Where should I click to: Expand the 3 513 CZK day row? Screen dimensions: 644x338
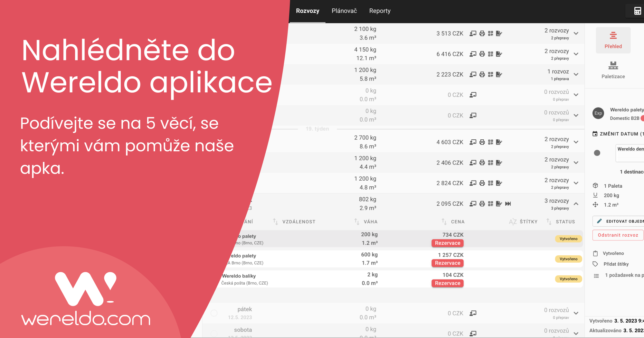(x=576, y=33)
